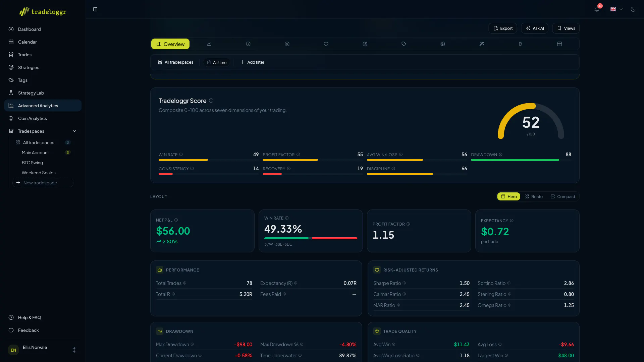Select the Hero layout
Screen dimensions: 644x362
point(509,196)
